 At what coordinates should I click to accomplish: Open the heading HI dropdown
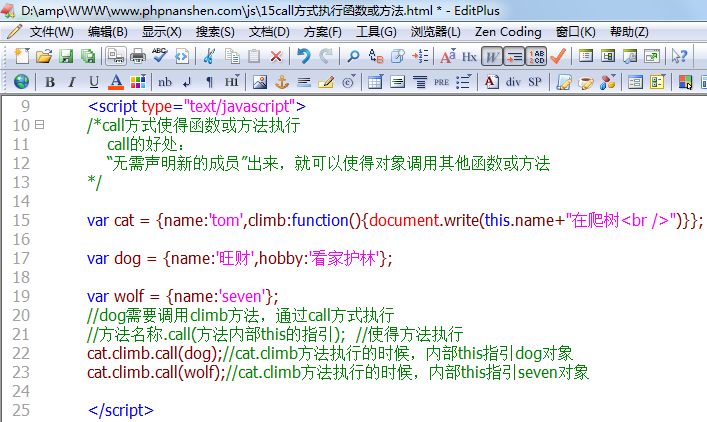232,81
